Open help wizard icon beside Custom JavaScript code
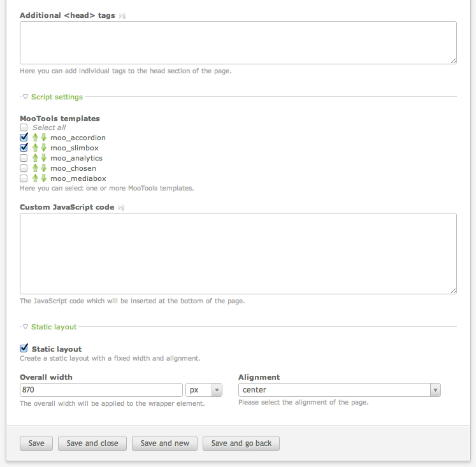Viewport: 476px width, 467px height. pyautogui.click(x=121, y=208)
